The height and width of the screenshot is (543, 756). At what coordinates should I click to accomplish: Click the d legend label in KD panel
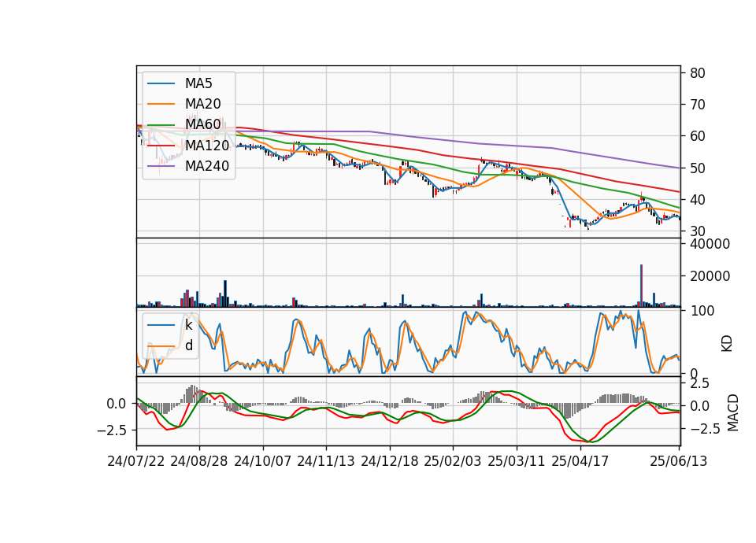pos(189,345)
